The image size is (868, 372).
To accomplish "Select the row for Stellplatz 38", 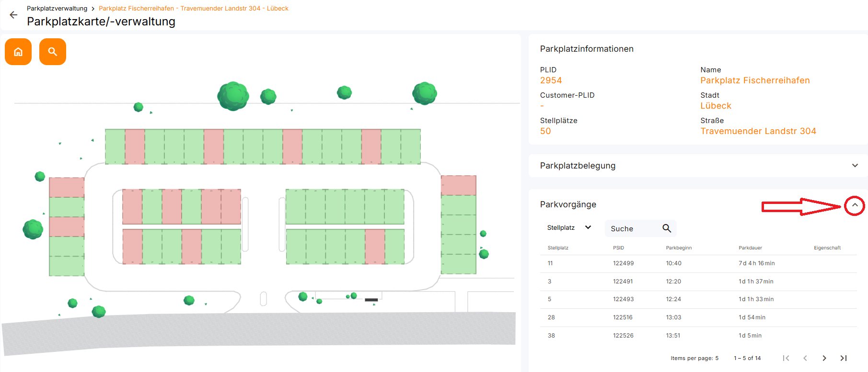I will click(551, 336).
